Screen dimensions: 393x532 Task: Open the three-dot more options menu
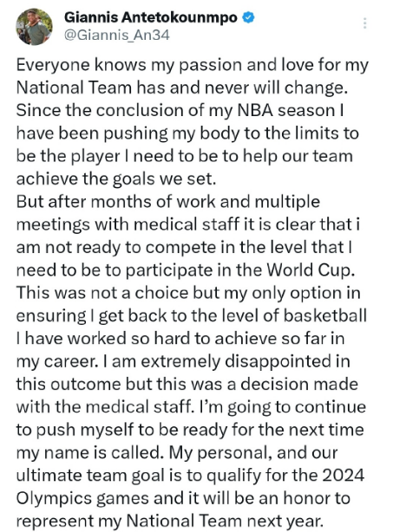point(365,23)
